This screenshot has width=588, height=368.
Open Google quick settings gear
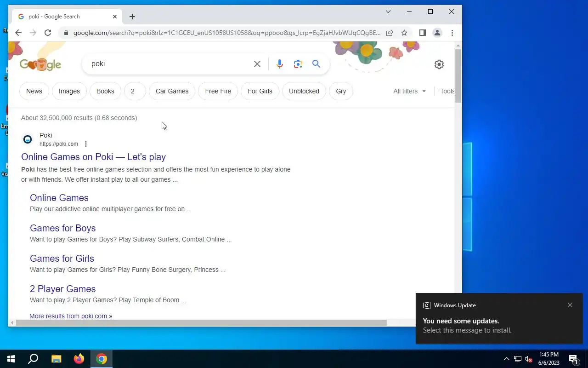tap(439, 64)
